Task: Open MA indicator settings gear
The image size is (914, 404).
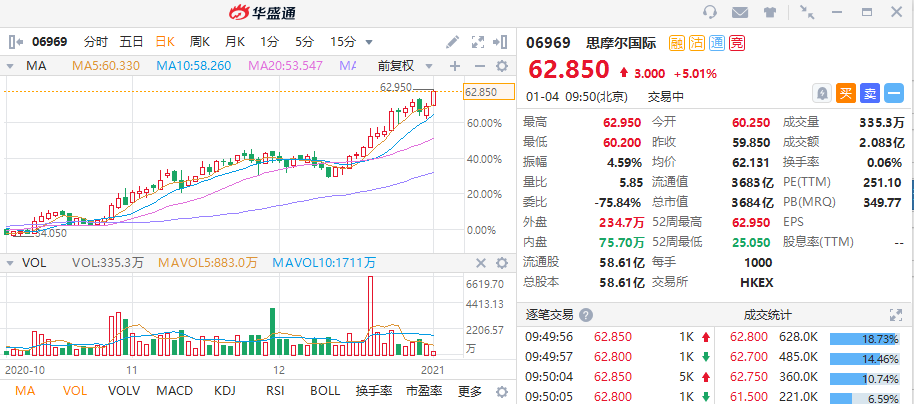Action: tap(501, 66)
